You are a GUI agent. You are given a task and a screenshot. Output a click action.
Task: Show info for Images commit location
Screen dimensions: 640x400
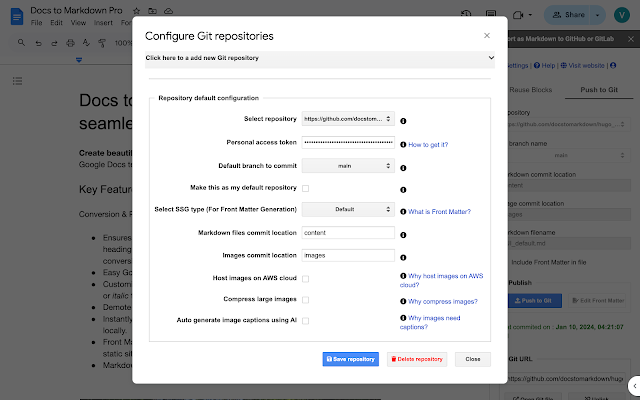click(x=403, y=258)
